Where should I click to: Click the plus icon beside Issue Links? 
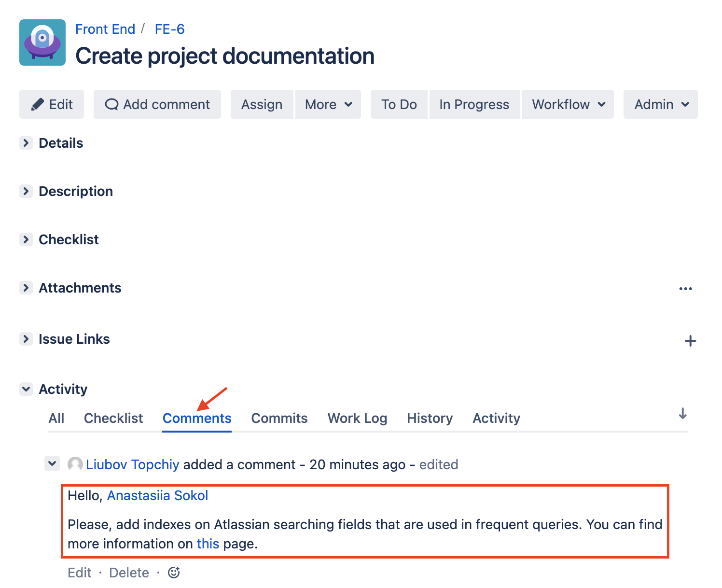pyautogui.click(x=690, y=341)
